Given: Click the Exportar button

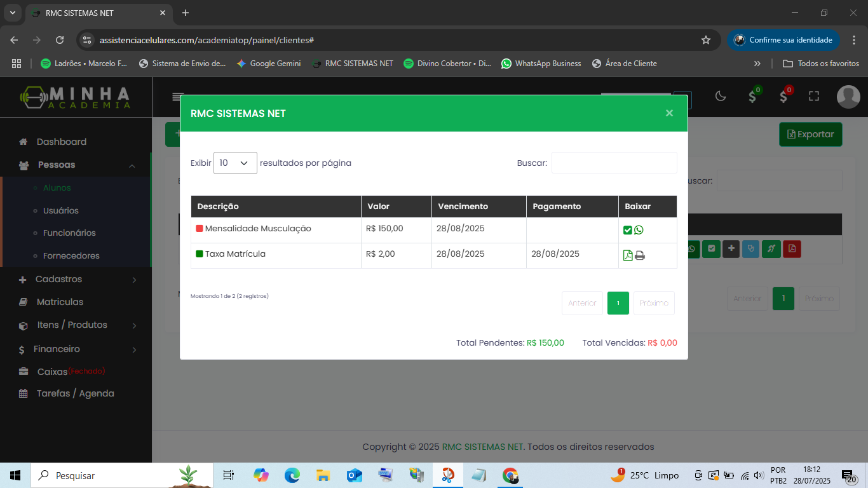Looking at the screenshot, I should (811, 134).
